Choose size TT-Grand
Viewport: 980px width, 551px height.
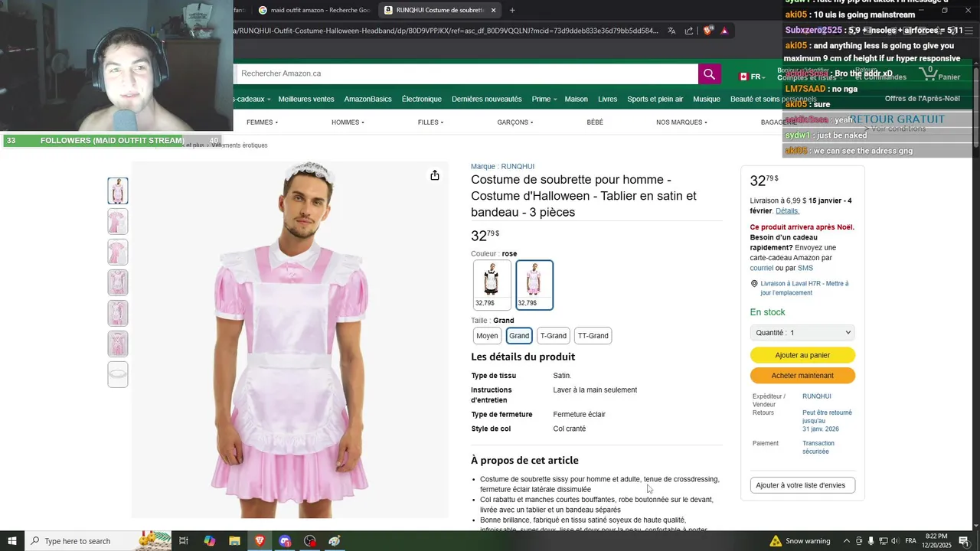pyautogui.click(x=593, y=336)
